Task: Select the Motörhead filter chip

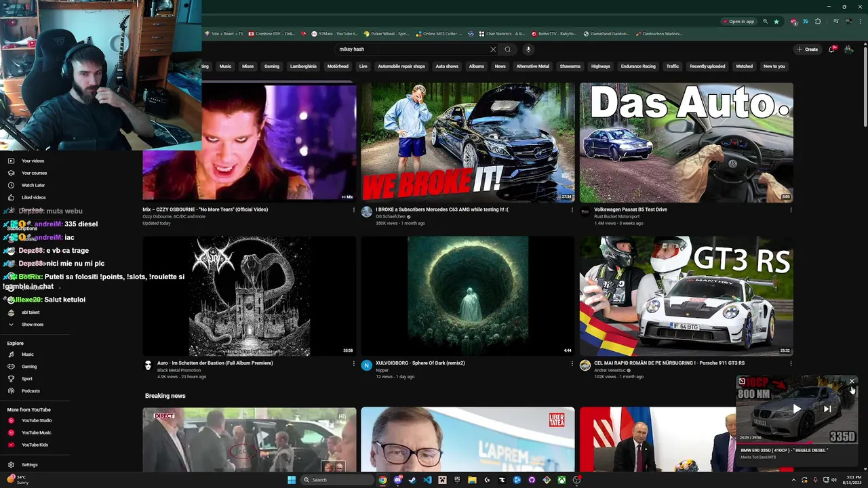Action: (338, 66)
